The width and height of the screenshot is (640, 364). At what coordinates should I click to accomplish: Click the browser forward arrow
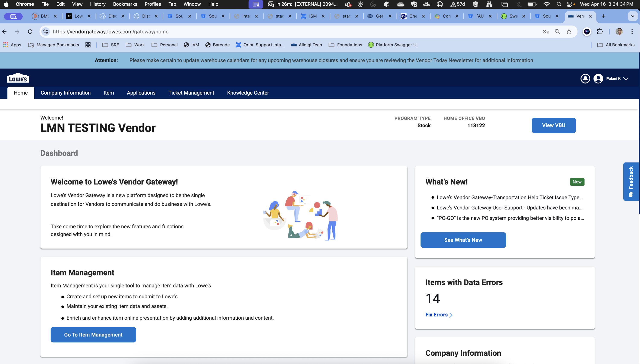coord(17,32)
